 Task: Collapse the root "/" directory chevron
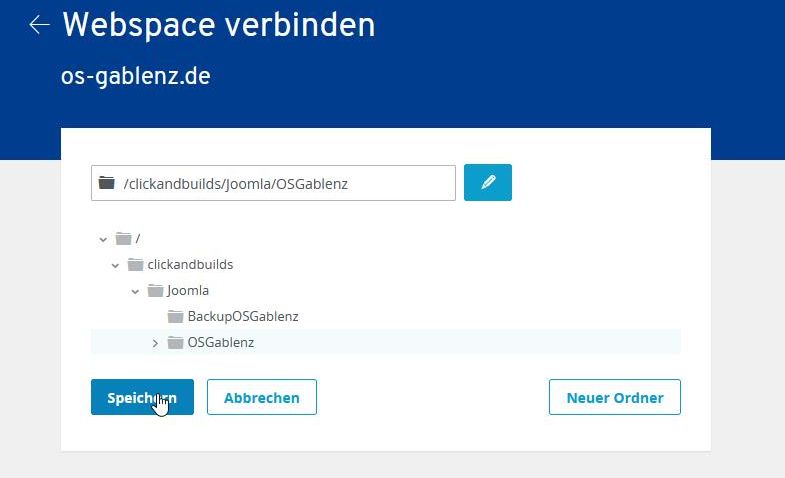(x=103, y=239)
